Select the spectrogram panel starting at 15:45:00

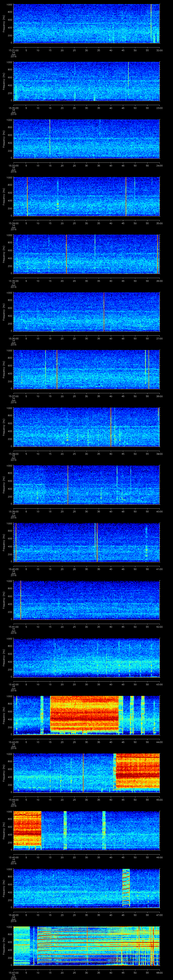pyautogui.click(x=86, y=831)
